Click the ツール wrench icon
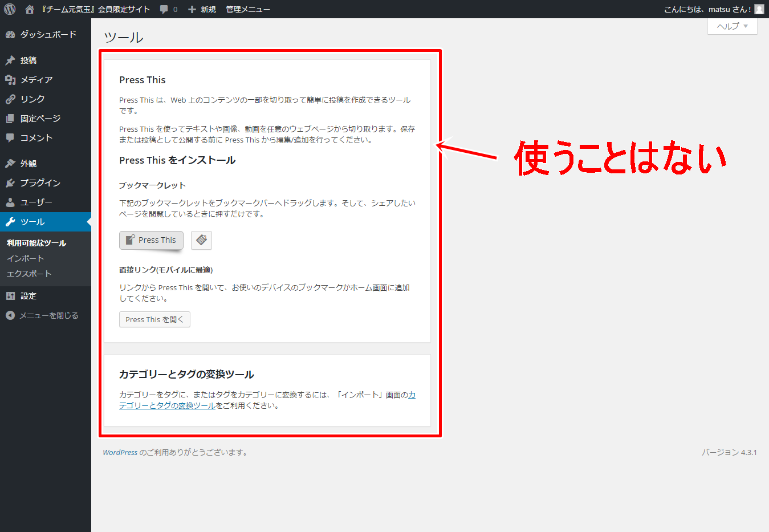 (x=10, y=222)
